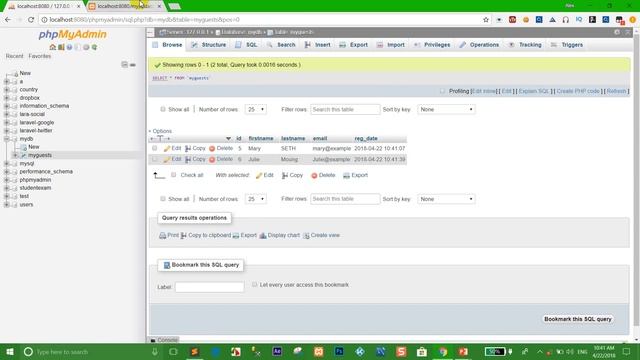This screenshot has height=360, width=640.
Task: Click the unlink from main panel icon
Action: click(x=133, y=64)
